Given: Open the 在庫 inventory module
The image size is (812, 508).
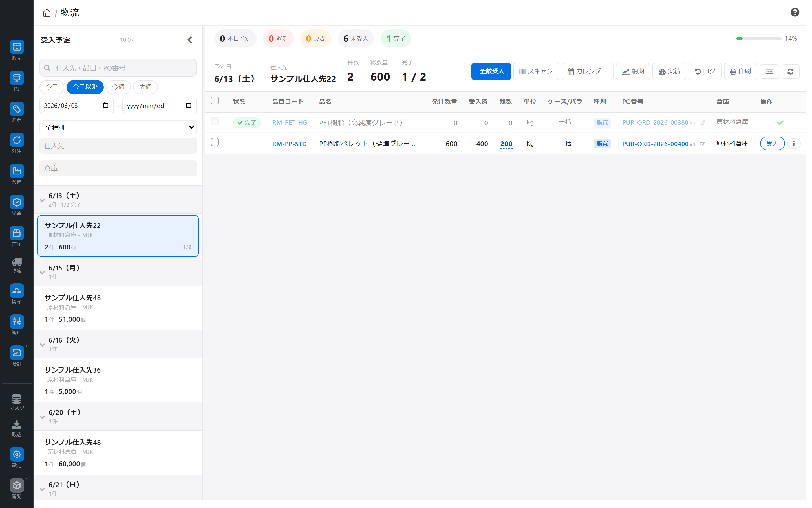Looking at the screenshot, I should (17, 237).
